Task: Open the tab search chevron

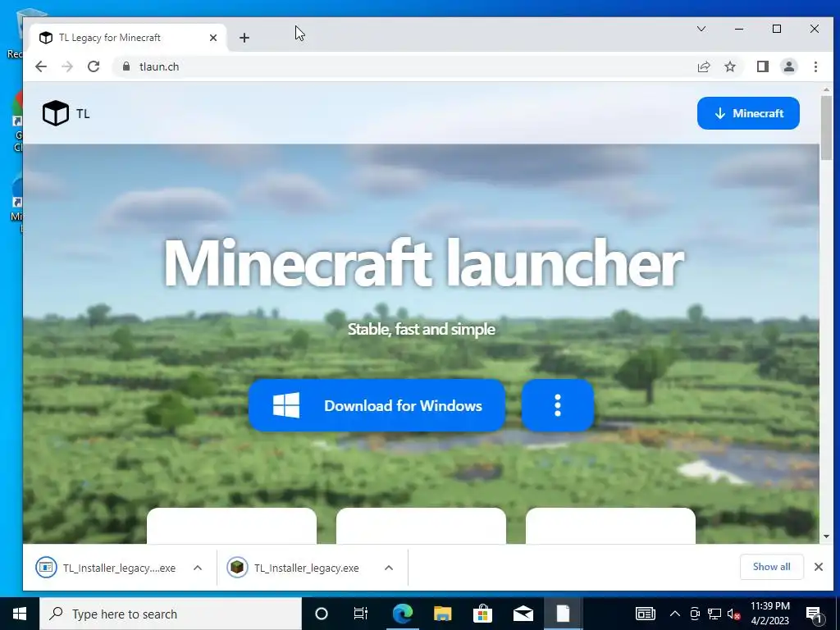Action: (x=701, y=29)
